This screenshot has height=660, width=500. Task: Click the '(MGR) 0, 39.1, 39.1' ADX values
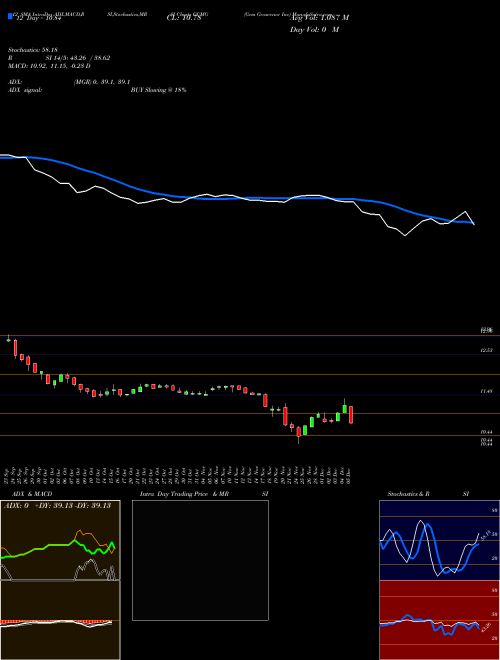[x=101, y=82]
